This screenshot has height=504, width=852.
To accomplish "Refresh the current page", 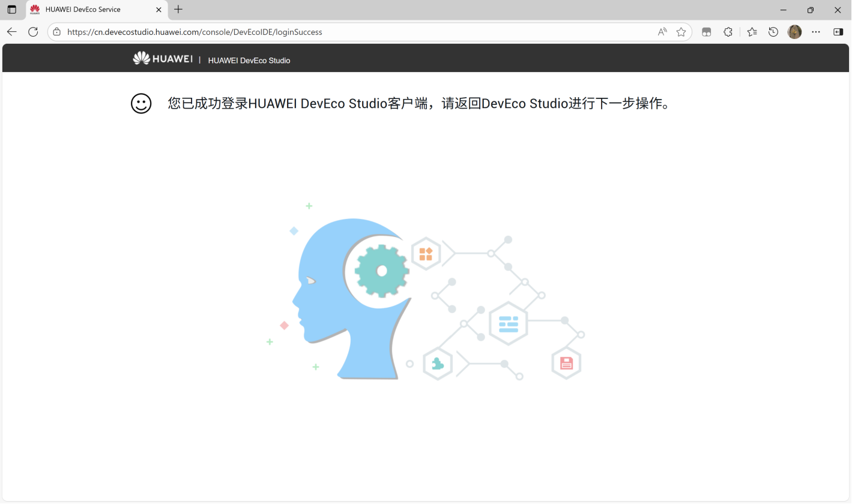I will click(x=33, y=32).
